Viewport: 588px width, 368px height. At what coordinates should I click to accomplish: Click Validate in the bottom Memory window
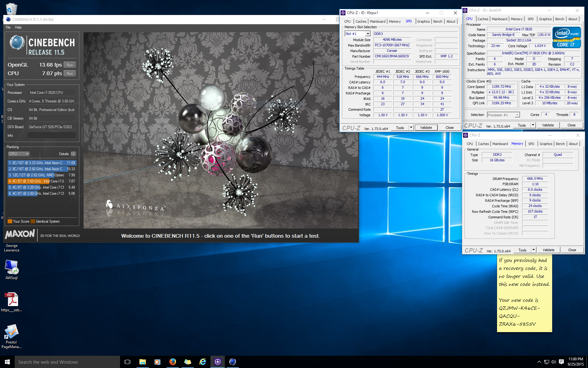(548, 250)
